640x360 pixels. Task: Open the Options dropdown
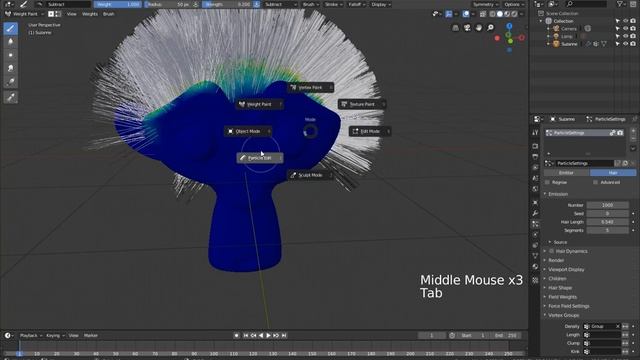(514, 4)
